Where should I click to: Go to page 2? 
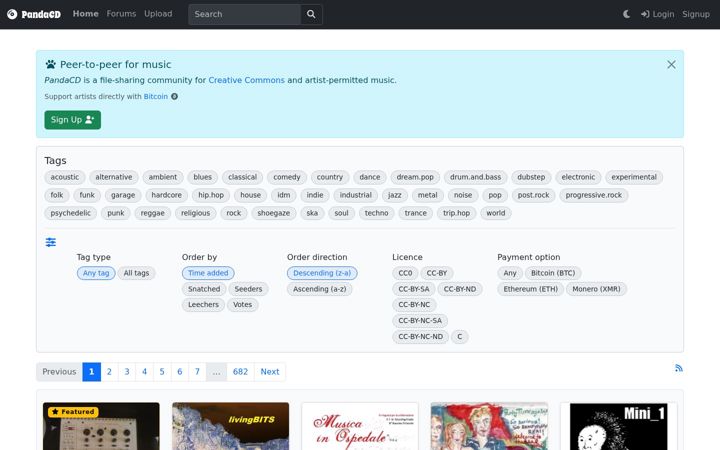pyautogui.click(x=109, y=372)
